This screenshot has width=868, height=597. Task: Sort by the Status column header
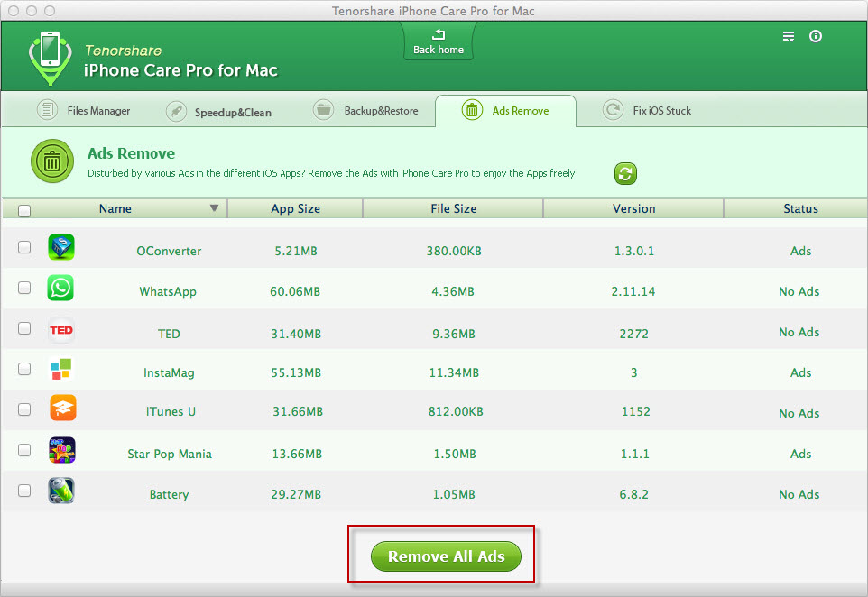tap(800, 208)
